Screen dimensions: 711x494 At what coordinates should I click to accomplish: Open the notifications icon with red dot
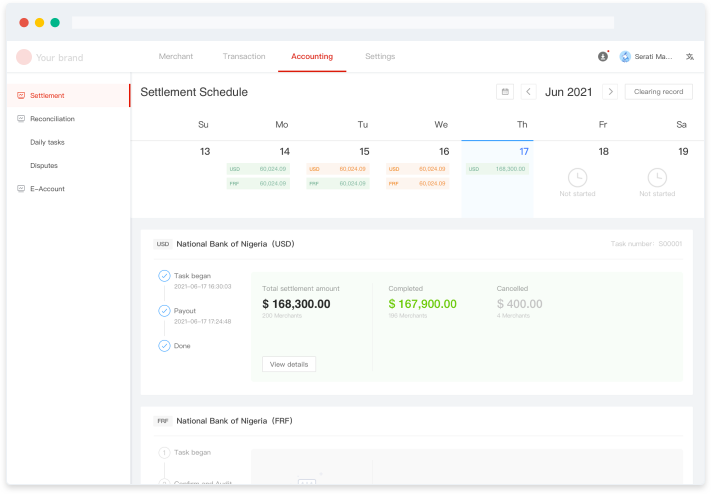click(603, 57)
